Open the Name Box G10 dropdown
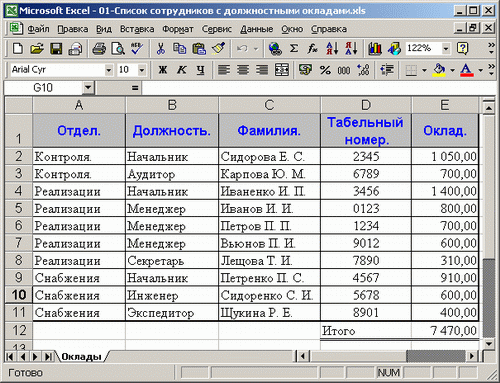 88,88
